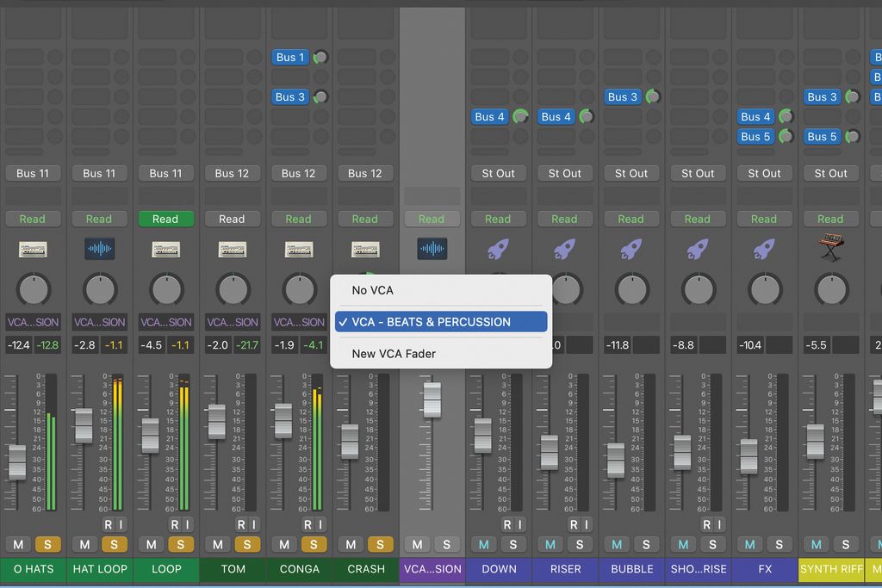Screen dimensions: 882x588
Task: Select the synth keyboard icon on SYNTH RIFF
Action: point(830,249)
